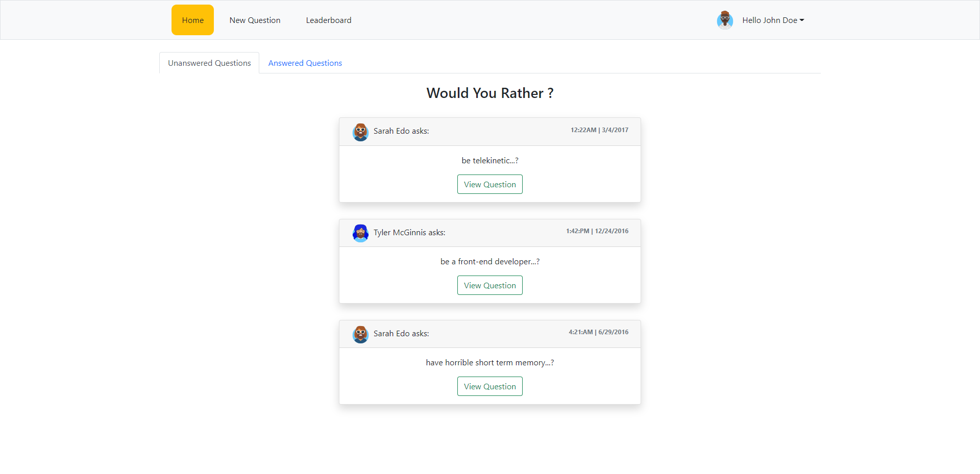This screenshot has height=474, width=980.
Task: Open the Leaderboard page
Action: coord(329,20)
